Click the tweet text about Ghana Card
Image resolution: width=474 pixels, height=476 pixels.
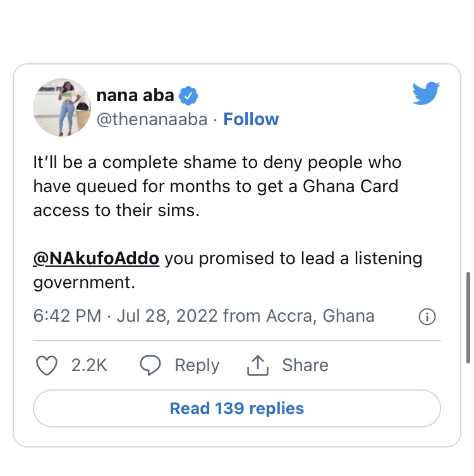217,186
